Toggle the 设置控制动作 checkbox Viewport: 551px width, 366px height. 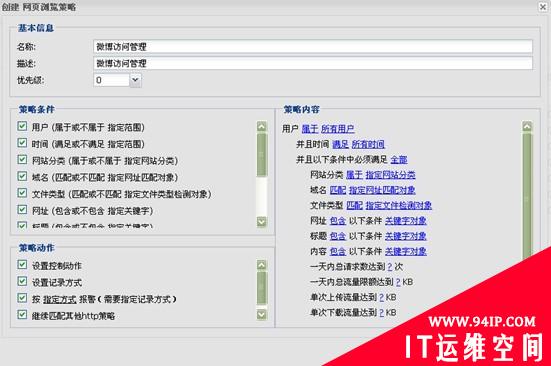pyautogui.click(x=22, y=265)
